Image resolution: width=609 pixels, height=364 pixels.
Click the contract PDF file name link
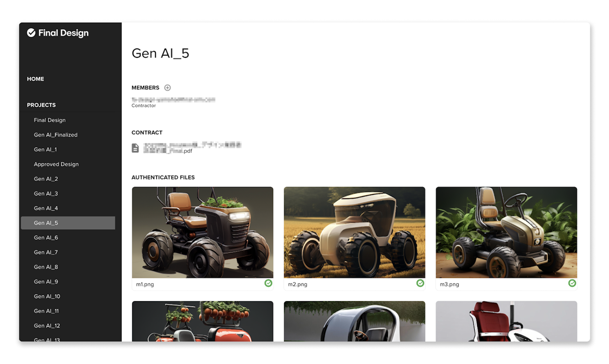pyautogui.click(x=193, y=148)
